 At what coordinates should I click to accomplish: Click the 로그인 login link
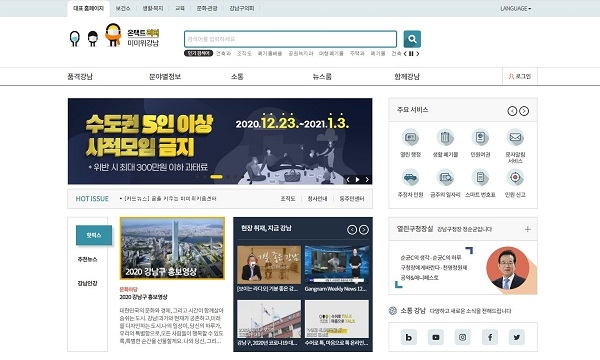point(520,77)
